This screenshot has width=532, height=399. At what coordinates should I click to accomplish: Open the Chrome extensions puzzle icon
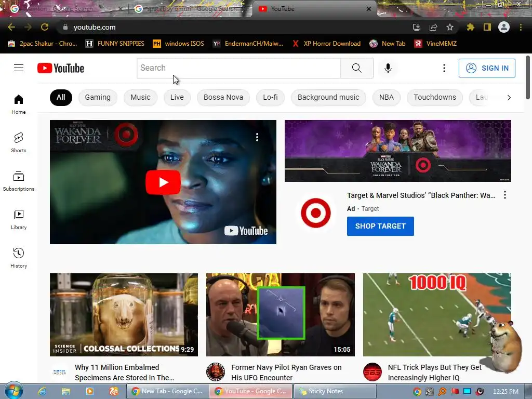click(x=470, y=27)
